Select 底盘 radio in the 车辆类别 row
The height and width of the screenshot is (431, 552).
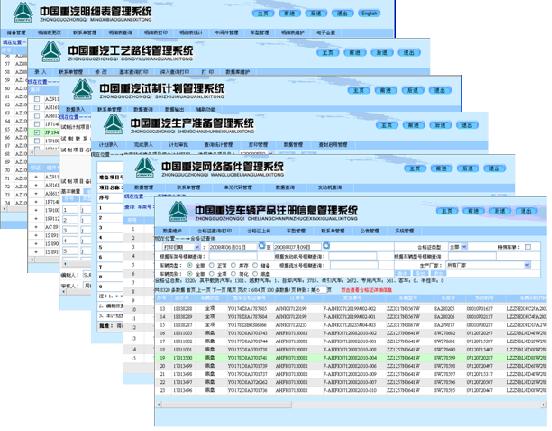[255, 274]
